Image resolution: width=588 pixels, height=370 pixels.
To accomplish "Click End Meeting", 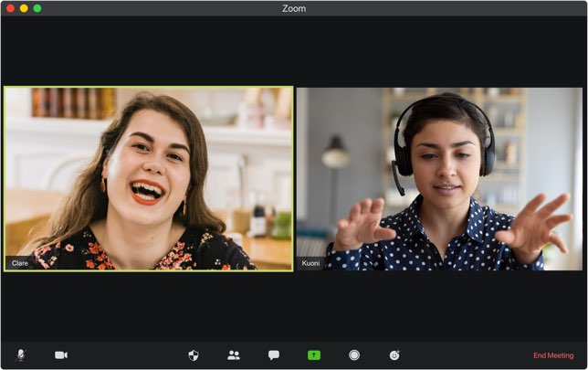I will [x=553, y=355].
